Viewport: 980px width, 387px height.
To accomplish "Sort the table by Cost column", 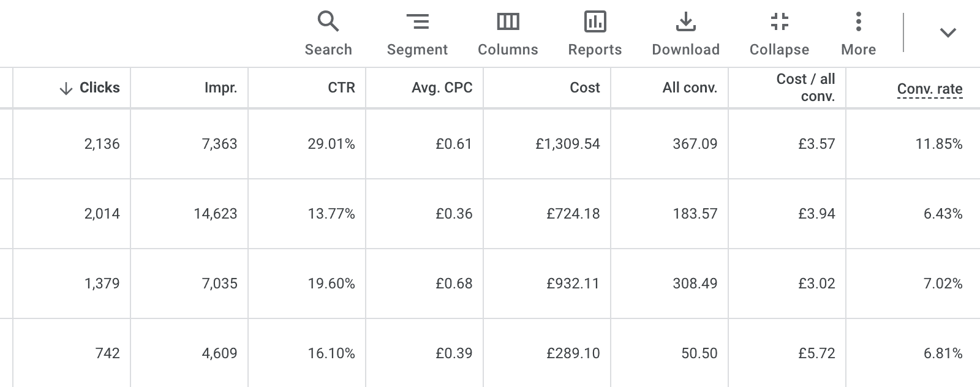I will pos(584,88).
